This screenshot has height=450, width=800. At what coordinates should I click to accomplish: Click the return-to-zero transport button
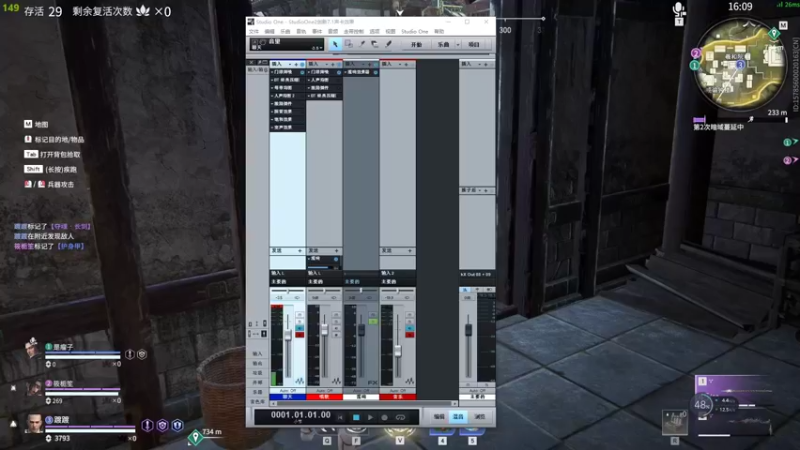(x=340, y=417)
